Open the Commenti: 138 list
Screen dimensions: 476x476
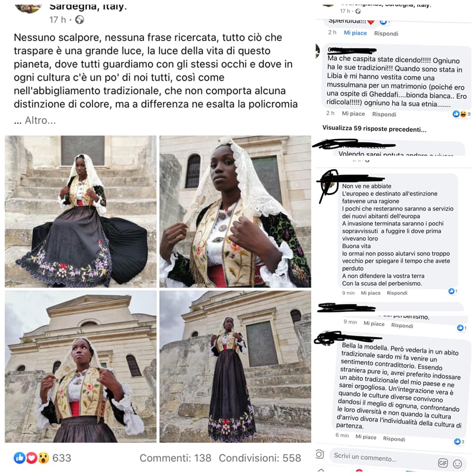pos(175,458)
